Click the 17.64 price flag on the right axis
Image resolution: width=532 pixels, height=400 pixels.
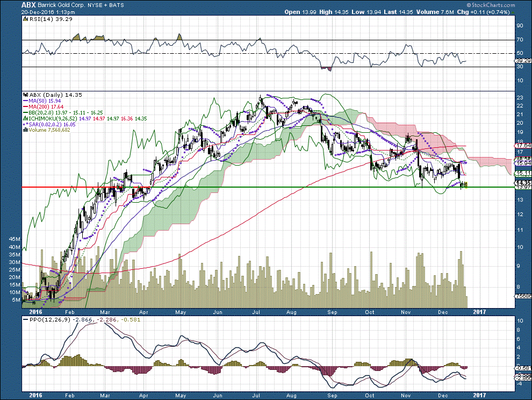(x=523, y=145)
